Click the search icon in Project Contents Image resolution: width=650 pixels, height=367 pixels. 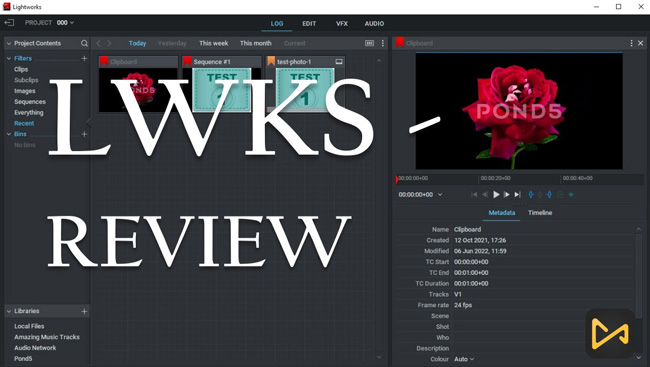click(x=84, y=43)
